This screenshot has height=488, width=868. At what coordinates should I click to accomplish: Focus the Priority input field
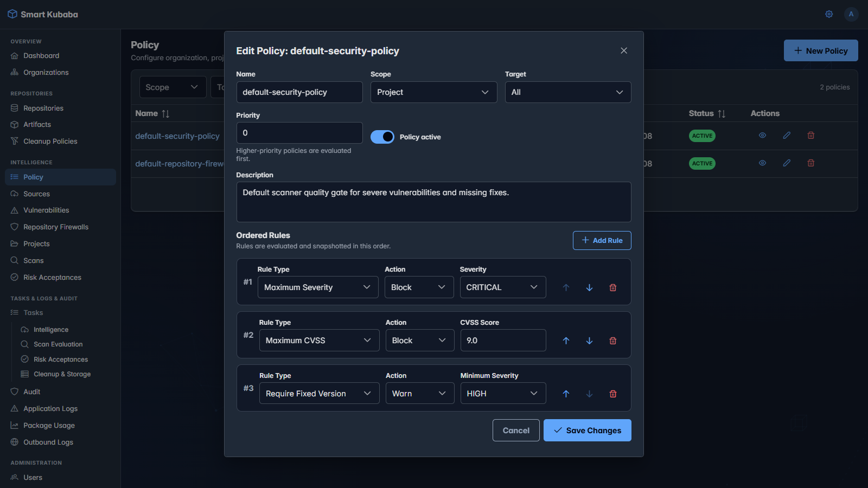(299, 133)
